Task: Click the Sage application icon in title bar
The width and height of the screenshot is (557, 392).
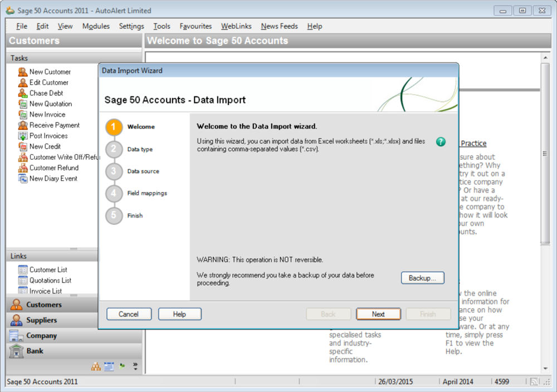Action: pos(10,11)
